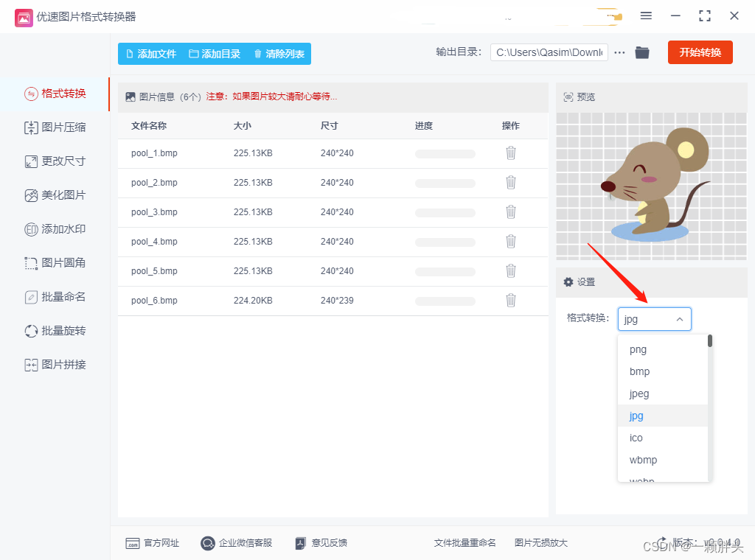This screenshot has width=755, height=560.
Task: Switch to 批量命名 batch rename tab
Action: pos(55,297)
